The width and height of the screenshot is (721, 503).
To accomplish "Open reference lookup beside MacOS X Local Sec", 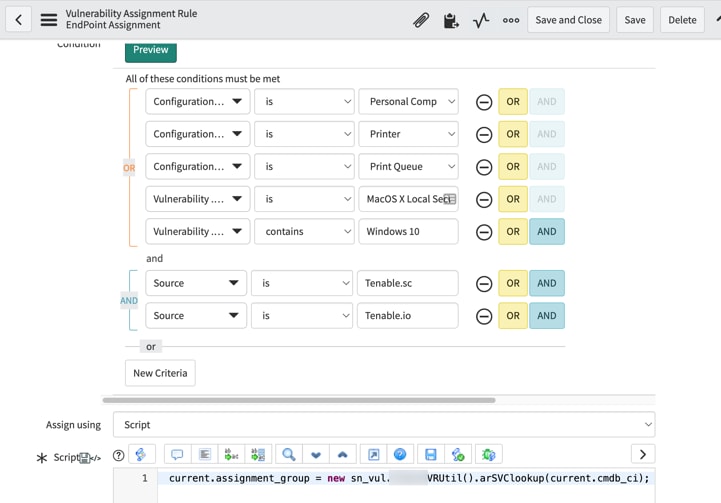I will point(450,199).
